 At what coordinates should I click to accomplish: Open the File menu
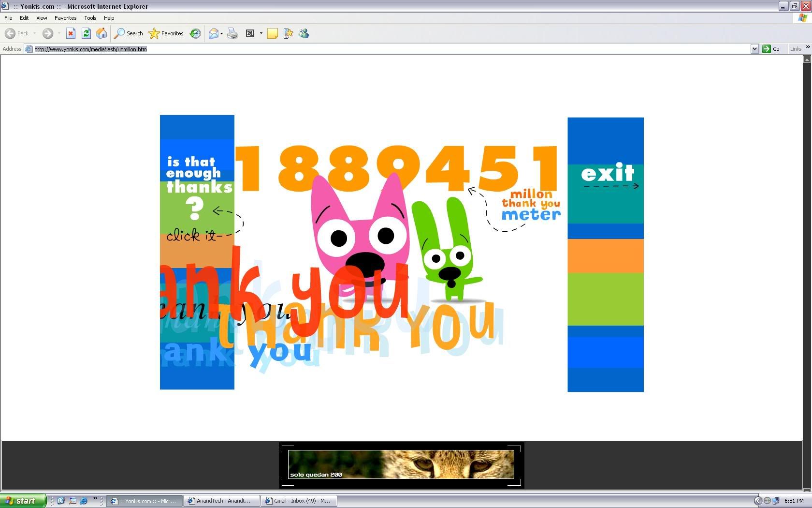pos(8,18)
